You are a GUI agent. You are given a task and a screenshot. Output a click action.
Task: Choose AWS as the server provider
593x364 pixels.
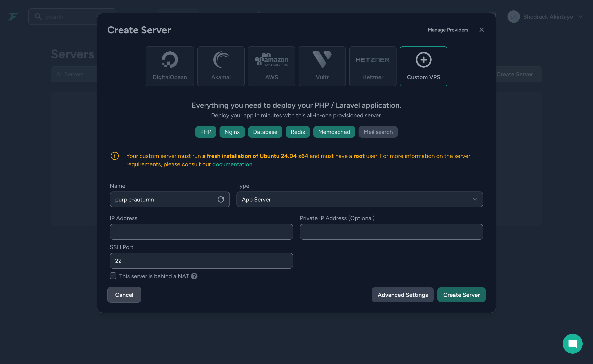(271, 66)
